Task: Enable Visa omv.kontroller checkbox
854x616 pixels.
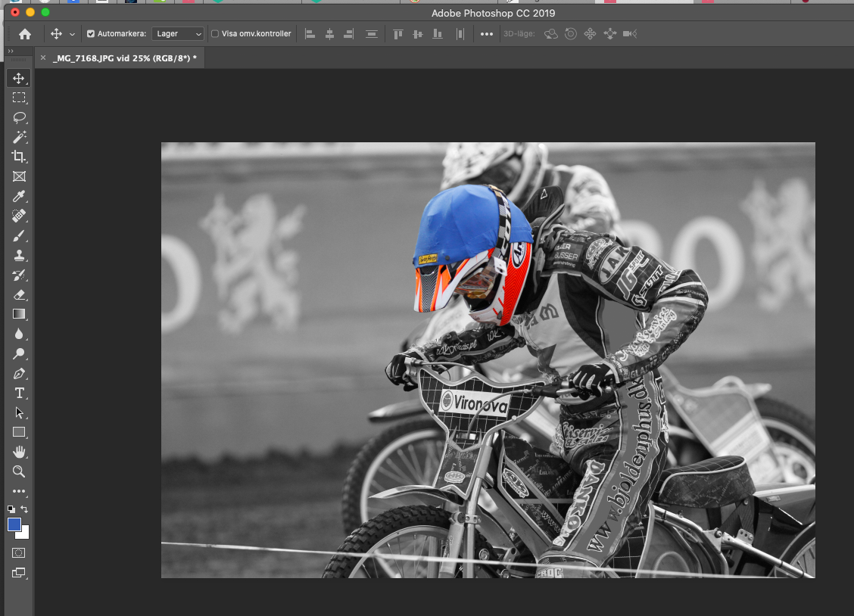Action: tap(215, 34)
